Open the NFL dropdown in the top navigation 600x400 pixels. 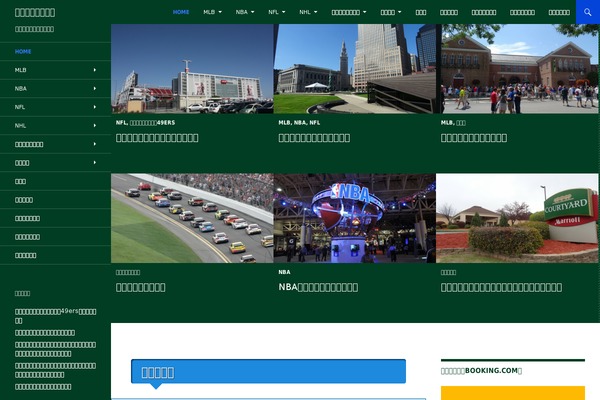277,12
